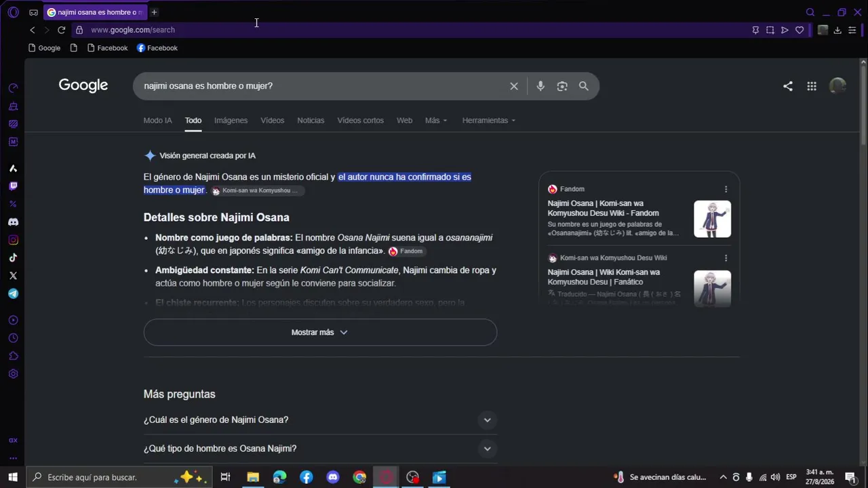This screenshot has width=868, height=488.
Task: Switch to the Web results tab
Action: point(404,121)
